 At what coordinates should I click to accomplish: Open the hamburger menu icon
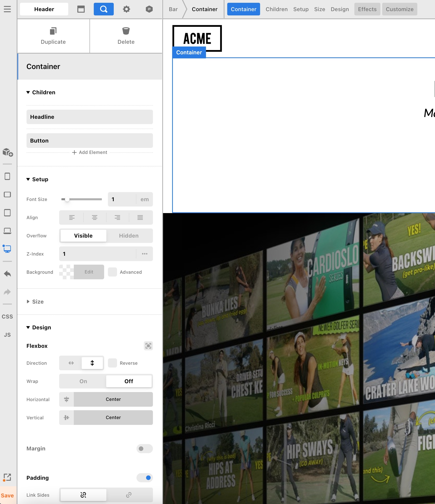(x=7, y=9)
